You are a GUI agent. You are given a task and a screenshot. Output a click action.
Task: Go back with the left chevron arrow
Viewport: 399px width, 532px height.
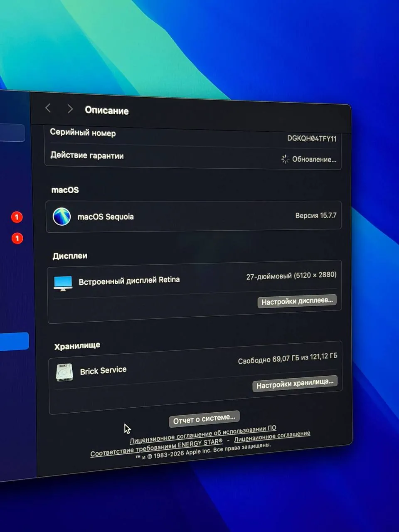coord(48,108)
